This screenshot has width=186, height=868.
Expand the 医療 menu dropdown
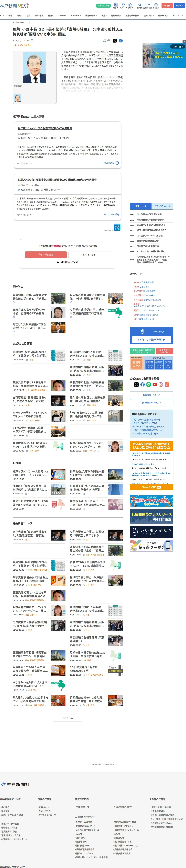tap(104, 15)
